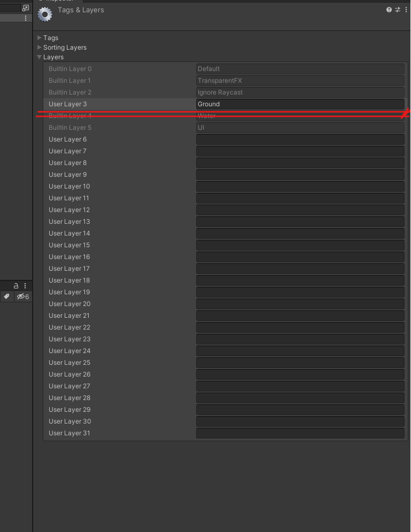Click the User Layer 3 Ground field

(x=300, y=104)
